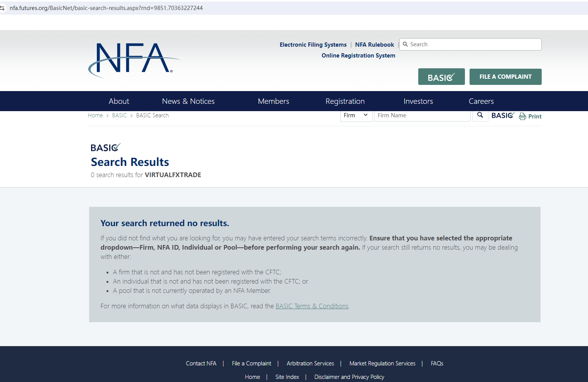
Task: Click File a Complaint in the footer
Action: coord(252,363)
